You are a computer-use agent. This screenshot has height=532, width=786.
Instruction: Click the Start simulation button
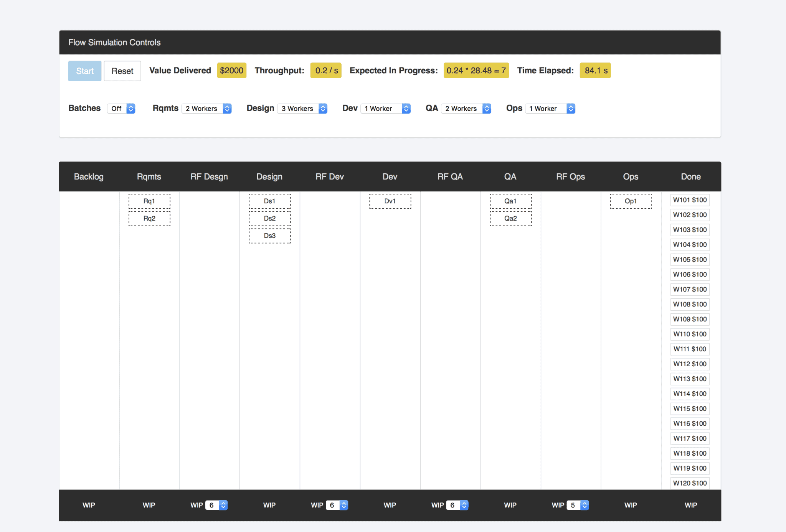[85, 71]
